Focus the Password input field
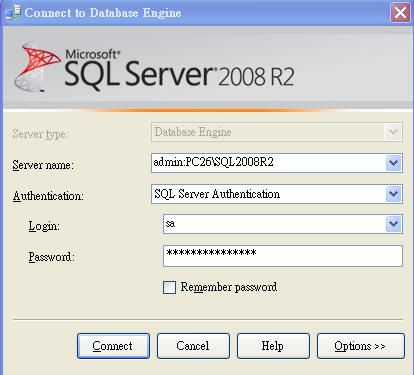Screen dimensions: 414x375 point(283,256)
